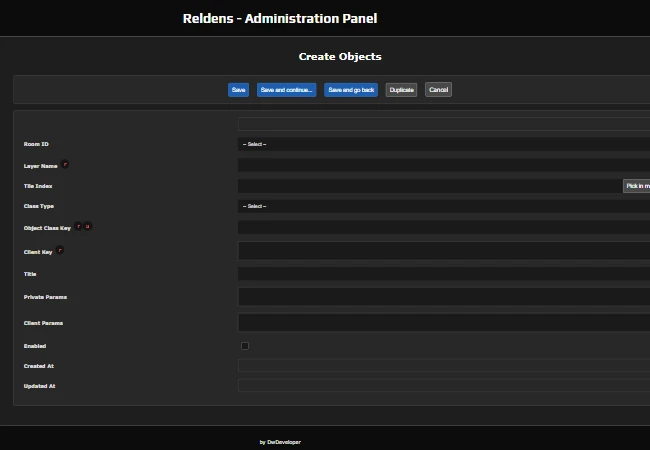This screenshot has height=450, width=650.
Task: Click the 'Room ID' field label
Action: pyautogui.click(x=36, y=144)
